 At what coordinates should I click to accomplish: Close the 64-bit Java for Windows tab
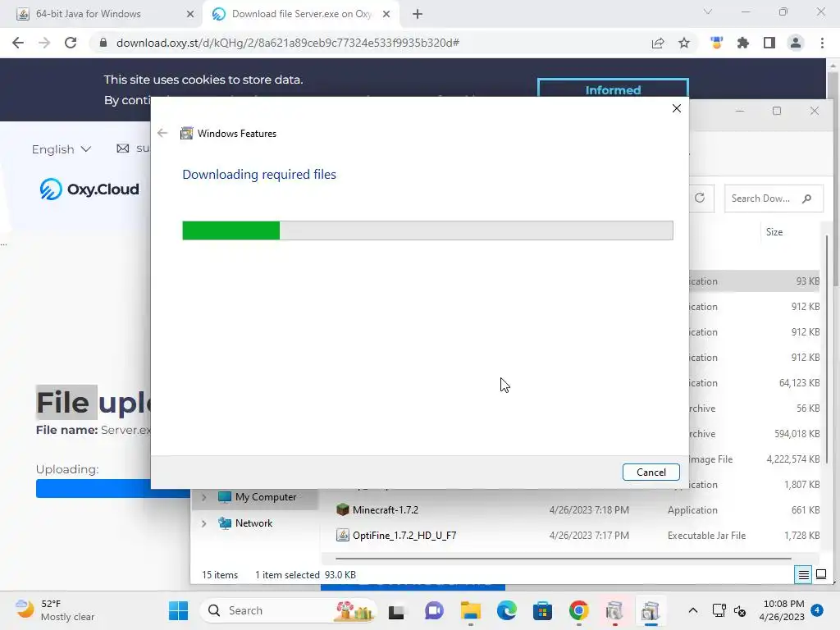[x=190, y=15]
